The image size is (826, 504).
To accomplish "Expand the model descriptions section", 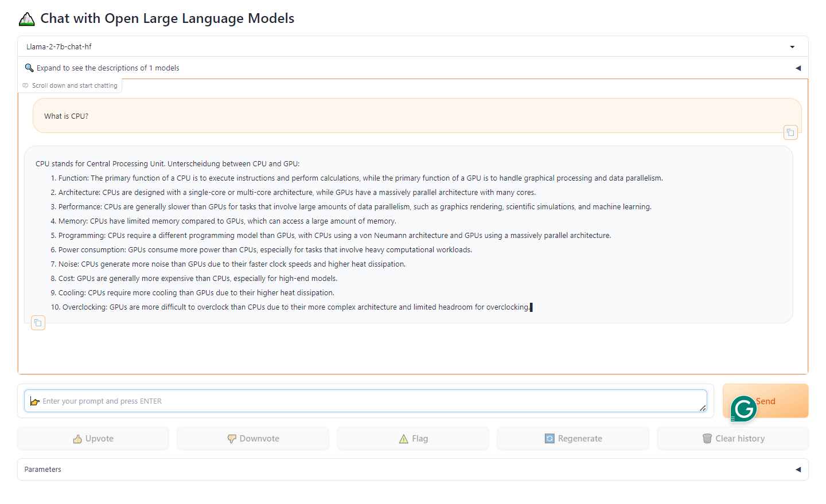I will (413, 68).
